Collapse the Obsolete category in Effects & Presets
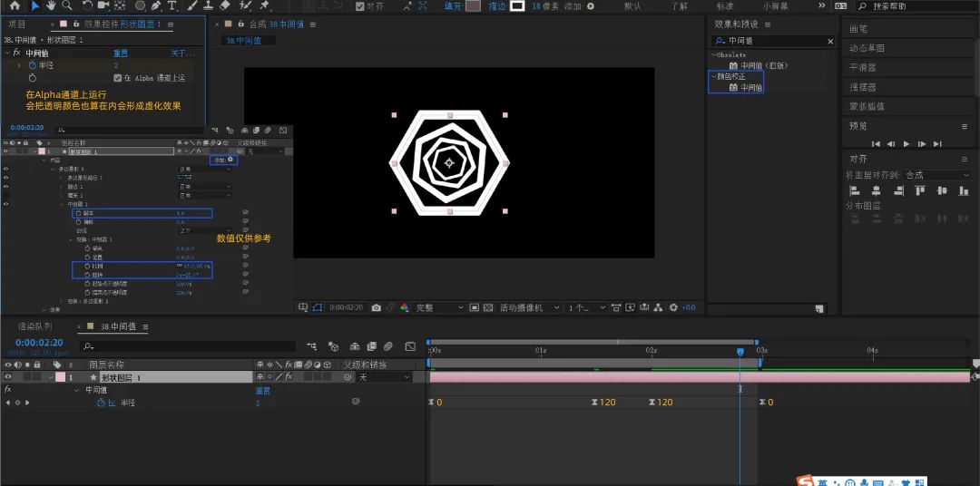980x486 pixels. (x=713, y=55)
